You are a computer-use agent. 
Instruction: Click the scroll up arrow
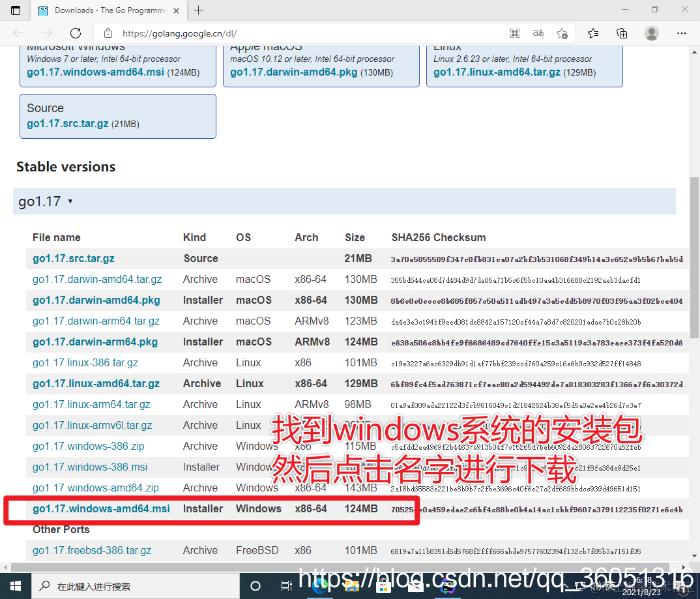694,52
